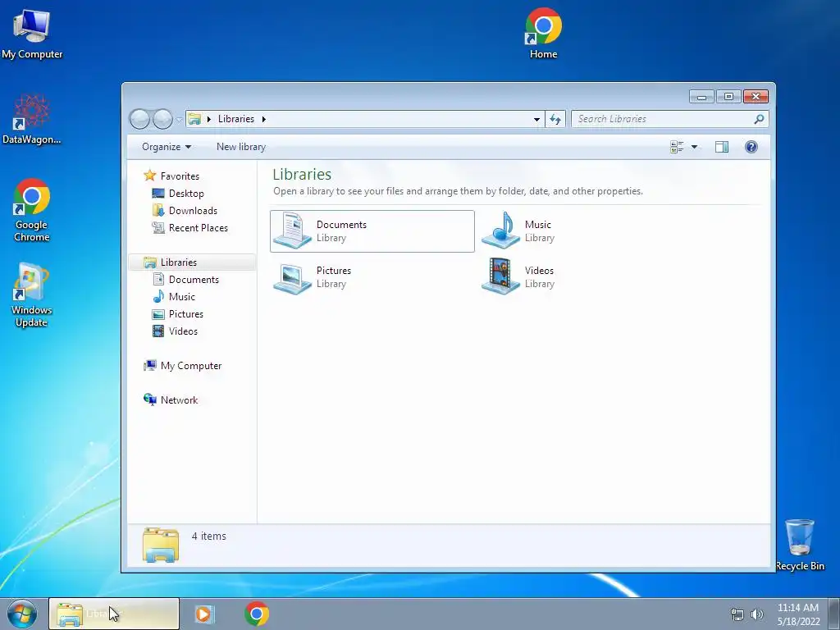Click the library folder icon in address bar
The width and height of the screenshot is (840, 630).
pyautogui.click(x=194, y=119)
